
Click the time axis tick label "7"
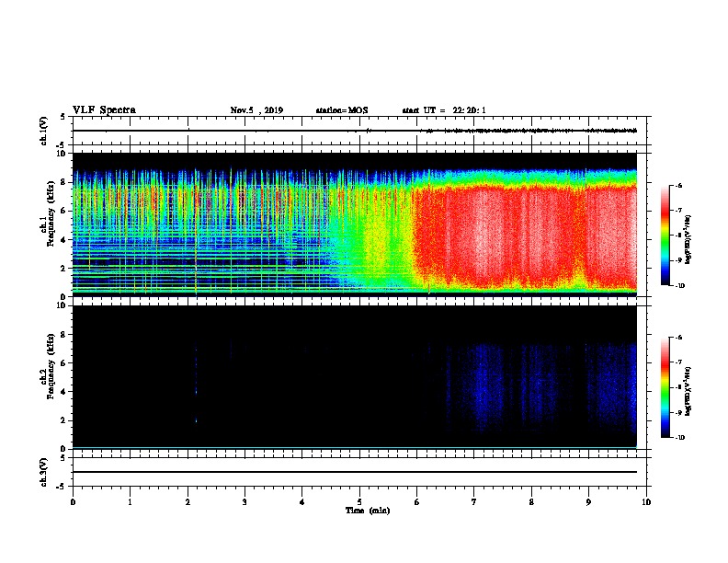point(474,502)
